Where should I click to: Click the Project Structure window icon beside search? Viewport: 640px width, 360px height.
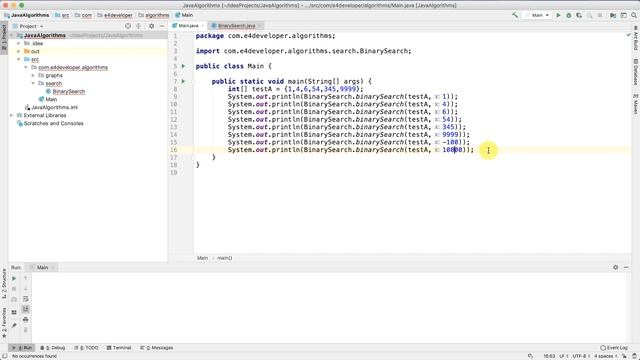pyautogui.click(x=623, y=15)
